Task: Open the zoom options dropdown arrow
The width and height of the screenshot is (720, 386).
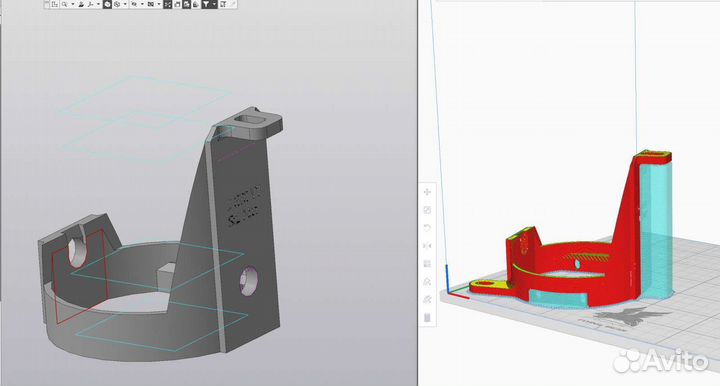Action: pyautogui.click(x=73, y=5)
